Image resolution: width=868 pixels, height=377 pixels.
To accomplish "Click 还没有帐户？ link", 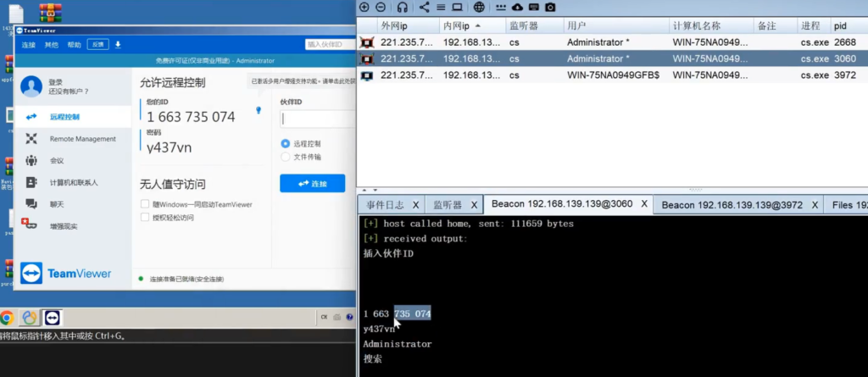I will [69, 91].
